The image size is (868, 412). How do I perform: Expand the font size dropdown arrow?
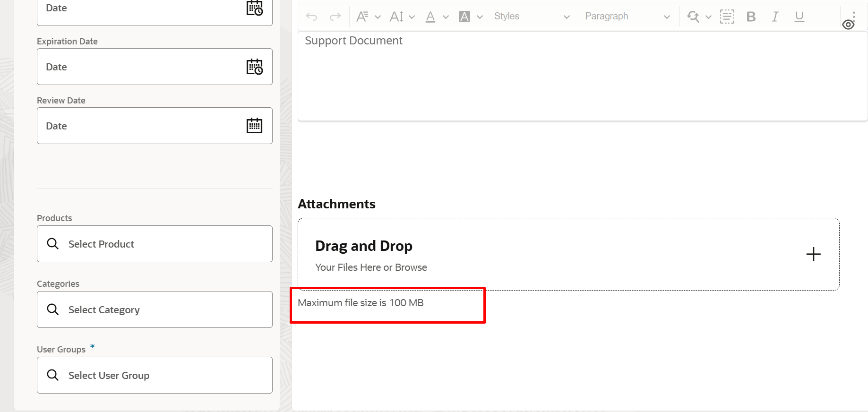click(x=412, y=17)
